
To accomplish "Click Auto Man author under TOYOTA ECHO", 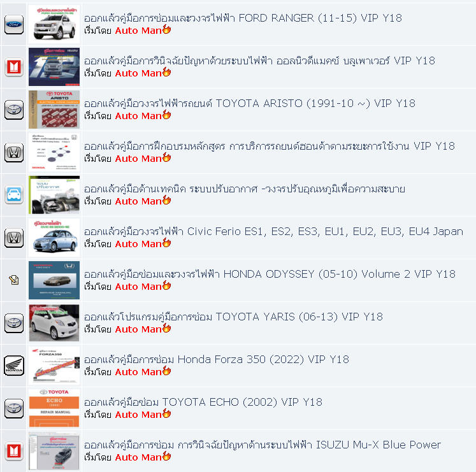I will pos(138,415).
